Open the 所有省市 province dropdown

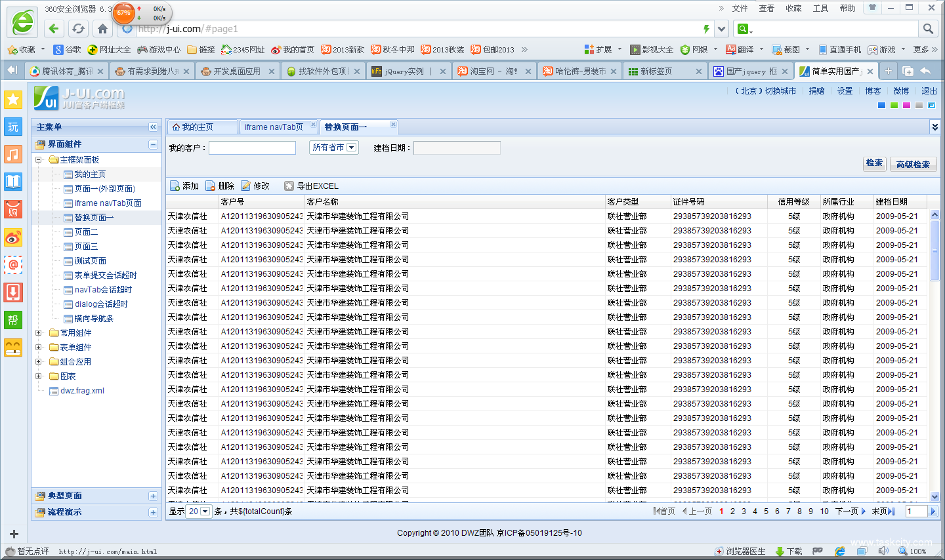pyautogui.click(x=333, y=148)
